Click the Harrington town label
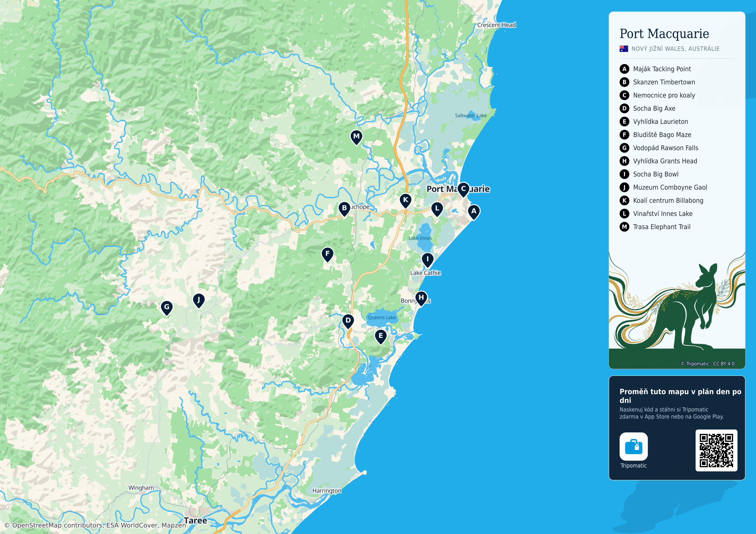The width and height of the screenshot is (756, 534). point(327,491)
